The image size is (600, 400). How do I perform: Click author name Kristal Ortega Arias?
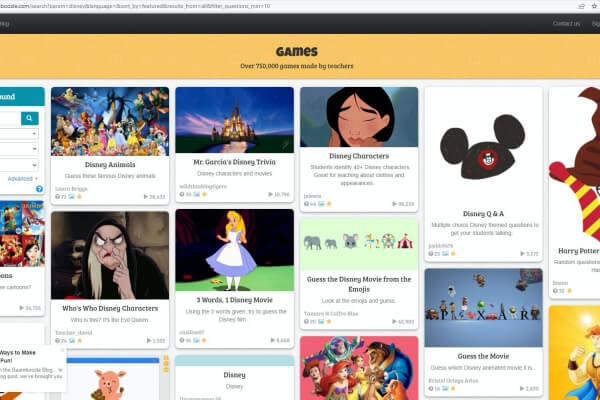453,380
